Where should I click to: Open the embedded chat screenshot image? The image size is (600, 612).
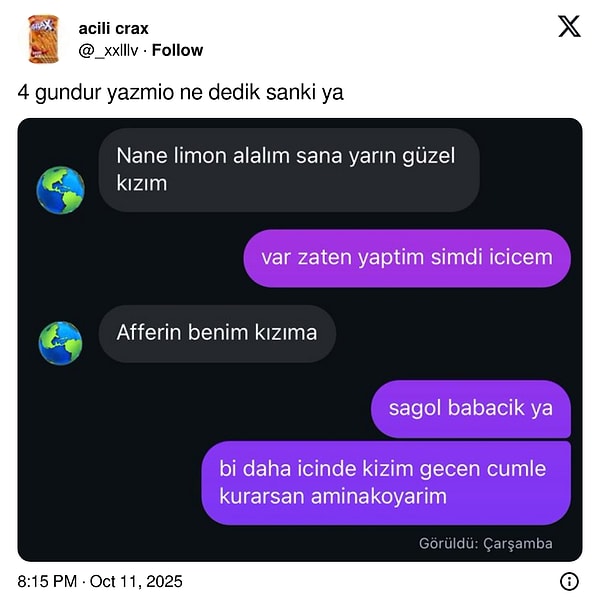(x=300, y=340)
